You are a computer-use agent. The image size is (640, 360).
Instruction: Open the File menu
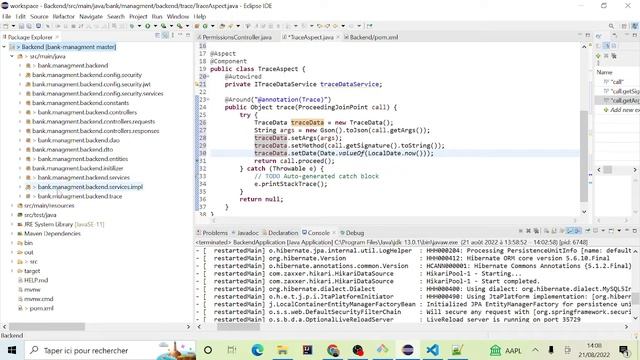[7, 16]
